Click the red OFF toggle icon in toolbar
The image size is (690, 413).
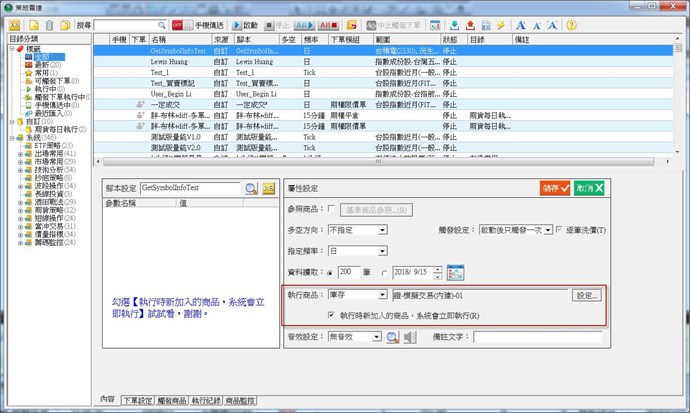coord(177,24)
